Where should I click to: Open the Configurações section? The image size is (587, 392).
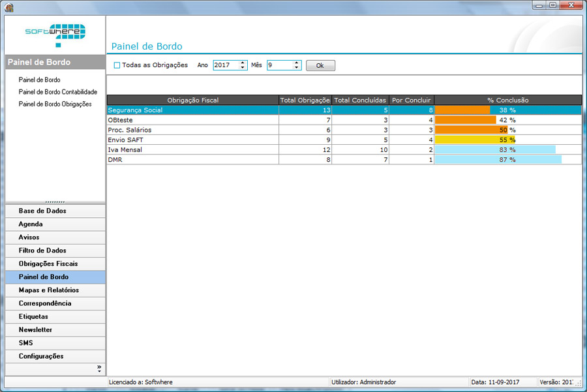click(41, 356)
